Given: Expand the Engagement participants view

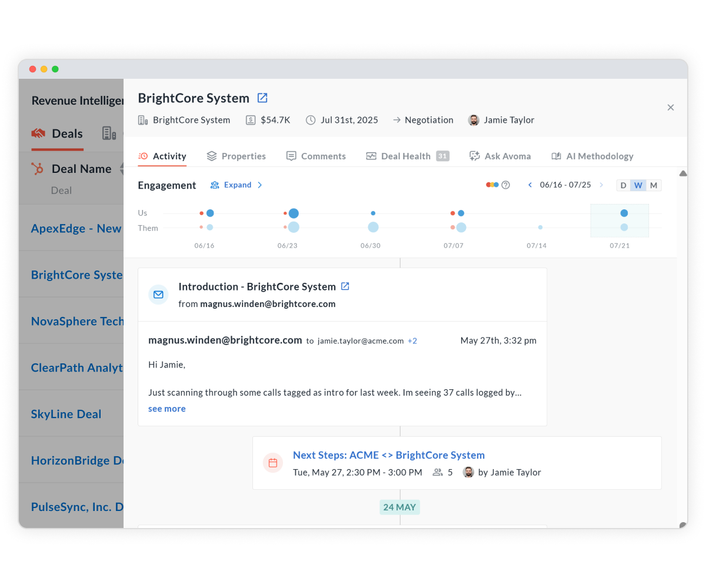Looking at the screenshot, I should click(x=237, y=185).
